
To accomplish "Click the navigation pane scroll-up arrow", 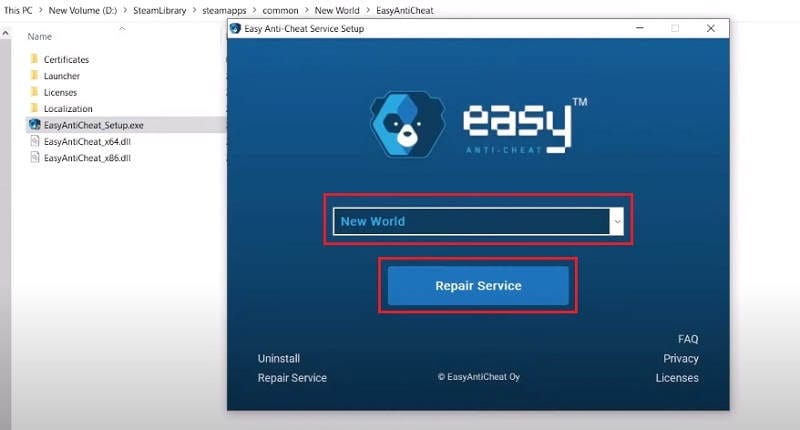I will pyautogui.click(x=5, y=33).
